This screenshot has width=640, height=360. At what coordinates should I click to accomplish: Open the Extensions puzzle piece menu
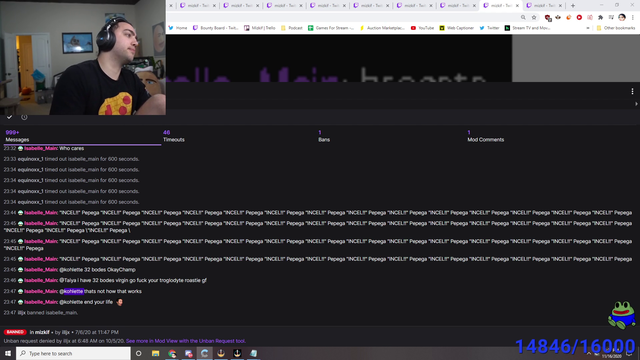(x=600, y=18)
